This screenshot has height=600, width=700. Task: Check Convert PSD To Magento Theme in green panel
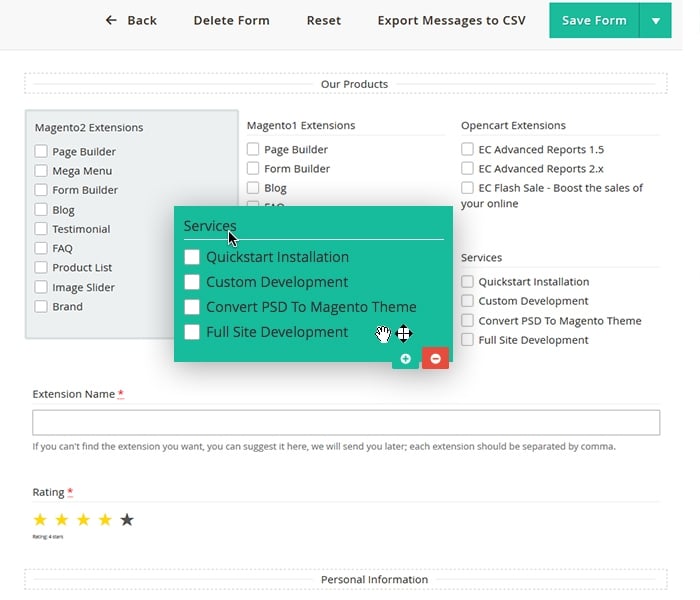coord(192,307)
